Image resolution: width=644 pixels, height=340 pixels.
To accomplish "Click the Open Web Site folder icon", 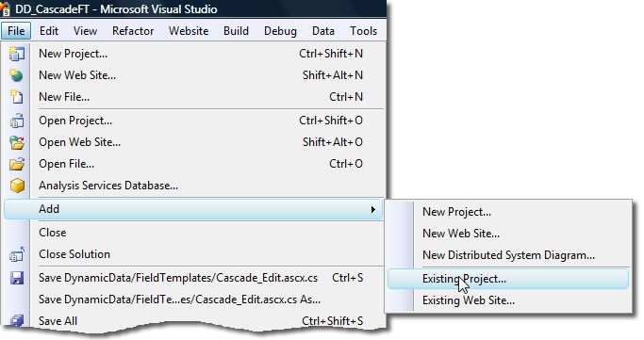I will (17, 142).
